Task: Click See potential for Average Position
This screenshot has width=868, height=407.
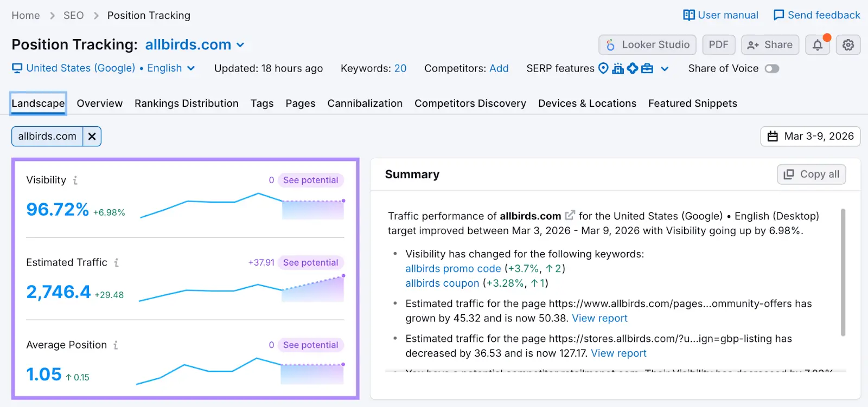Action: [311, 345]
